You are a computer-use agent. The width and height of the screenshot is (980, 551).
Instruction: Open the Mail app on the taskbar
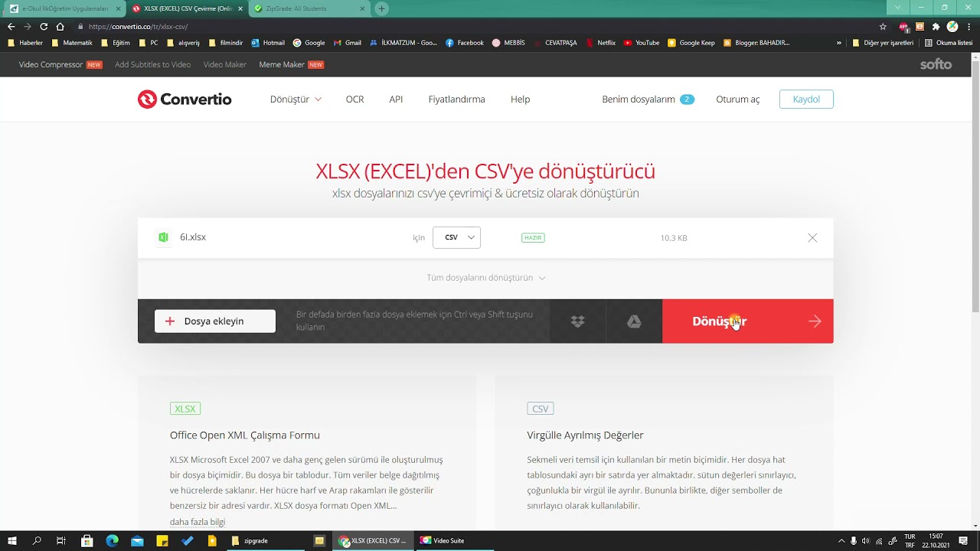point(137,540)
